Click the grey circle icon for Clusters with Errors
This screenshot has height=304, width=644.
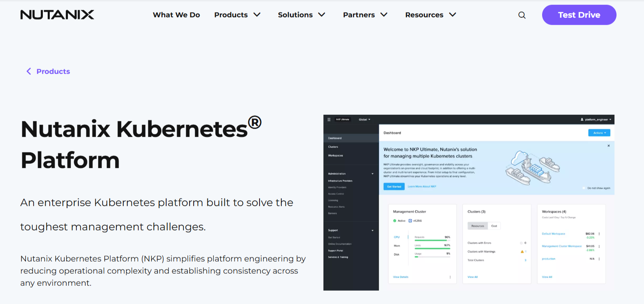pyautogui.click(x=521, y=243)
